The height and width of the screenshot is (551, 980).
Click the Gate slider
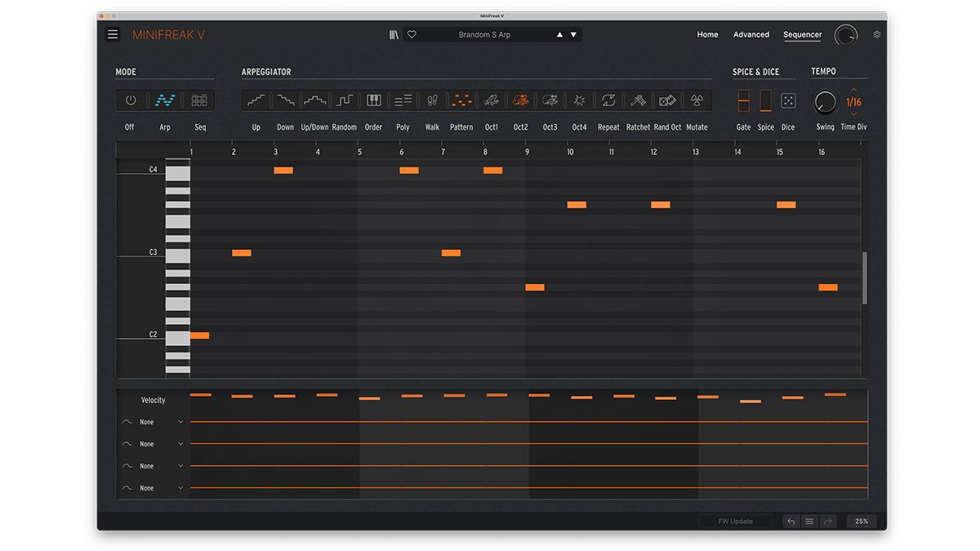(743, 100)
